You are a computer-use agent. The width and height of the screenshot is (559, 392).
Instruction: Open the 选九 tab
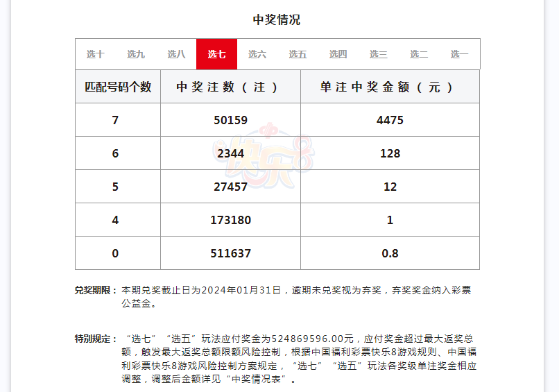coord(136,54)
